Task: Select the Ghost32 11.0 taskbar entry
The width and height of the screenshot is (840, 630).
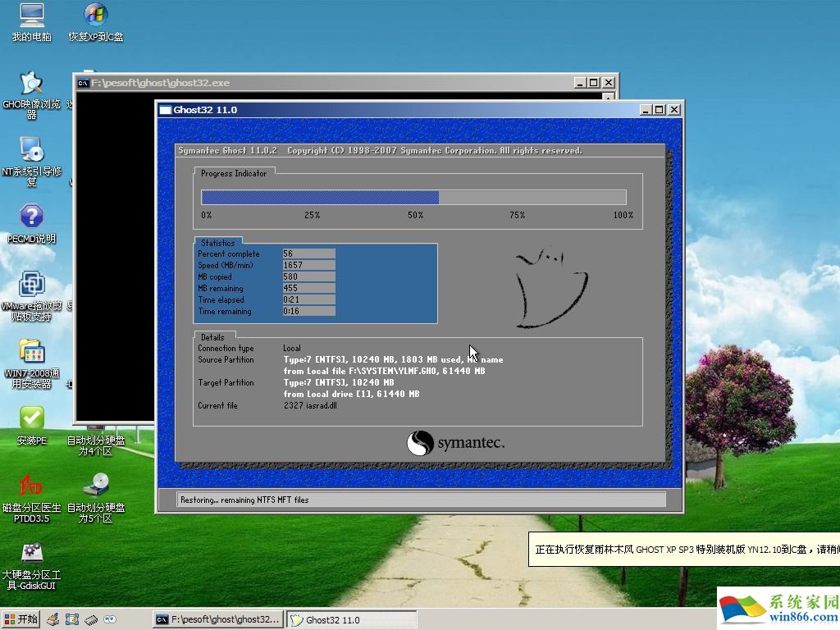Action: click(x=351, y=619)
